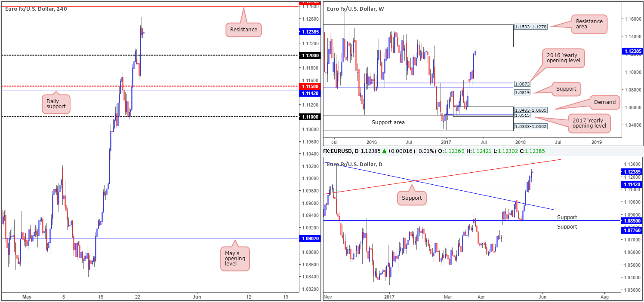Select the 1.12000 price level label
644x302 pixels.
[309, 55]
